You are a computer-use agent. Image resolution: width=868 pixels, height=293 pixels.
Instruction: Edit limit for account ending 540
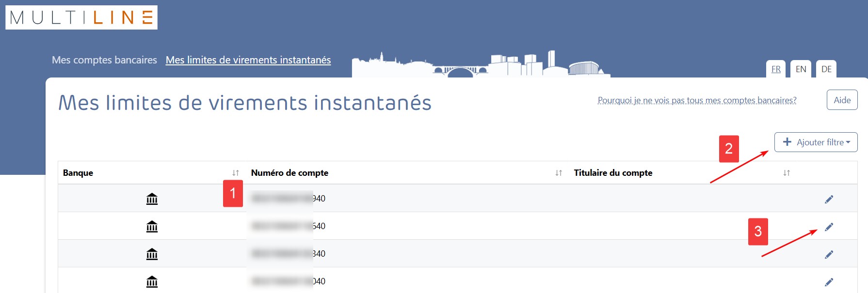(x=829, y=227)
